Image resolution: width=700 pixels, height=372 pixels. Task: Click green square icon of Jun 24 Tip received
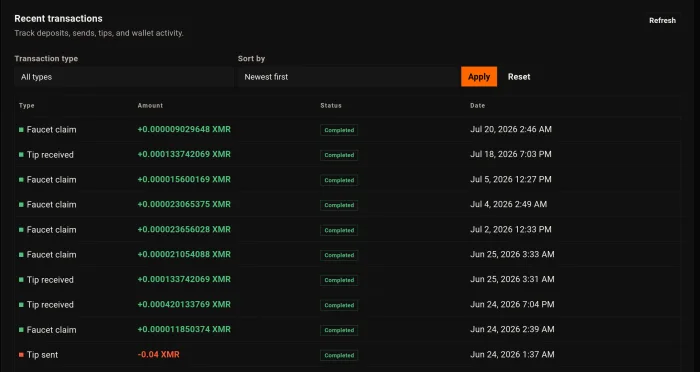tap(21, 305)
